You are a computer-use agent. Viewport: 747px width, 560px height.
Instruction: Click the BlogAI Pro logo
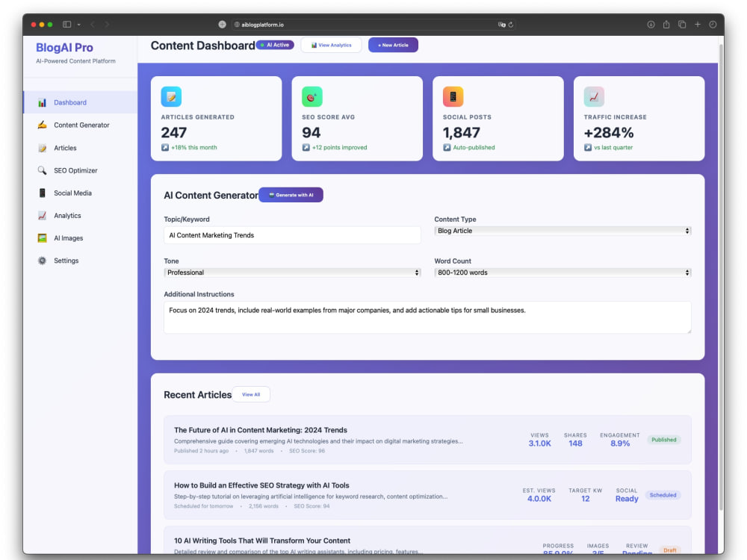[x=64, y=48]
